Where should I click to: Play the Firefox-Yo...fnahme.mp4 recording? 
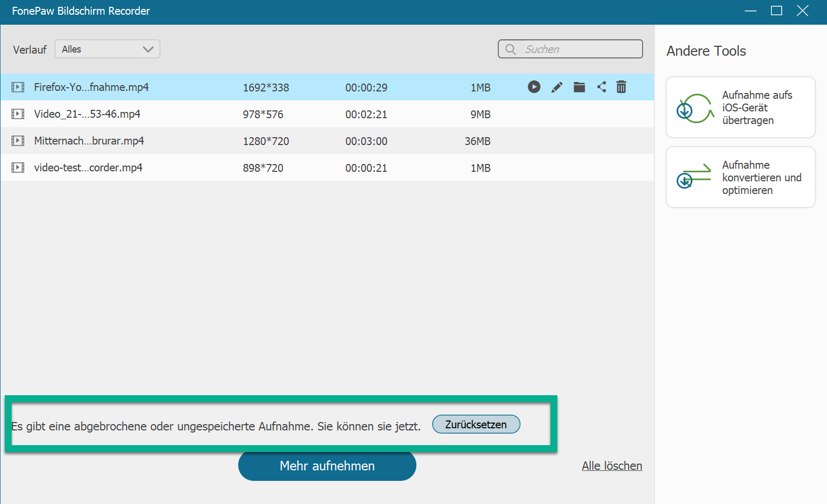click(x=534, y=87)
